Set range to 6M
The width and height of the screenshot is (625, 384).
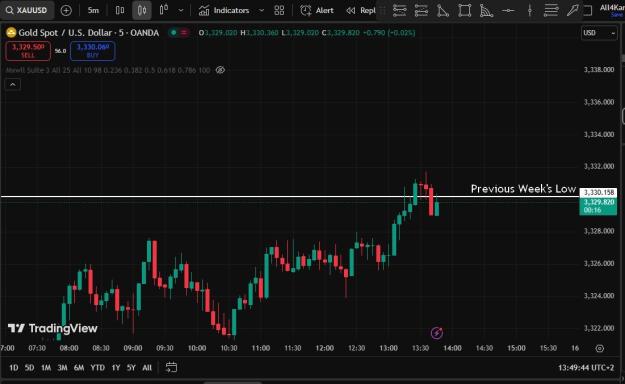click(79, 368)
